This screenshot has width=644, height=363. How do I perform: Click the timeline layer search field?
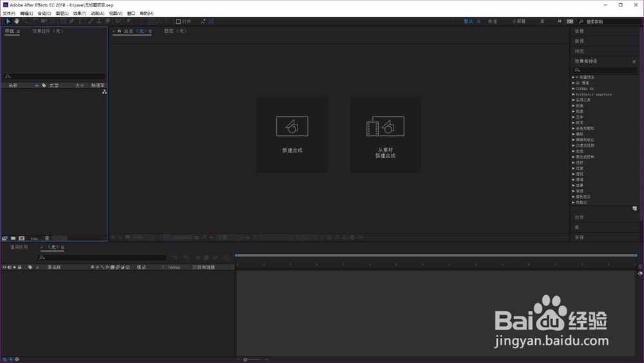point(102,258)
